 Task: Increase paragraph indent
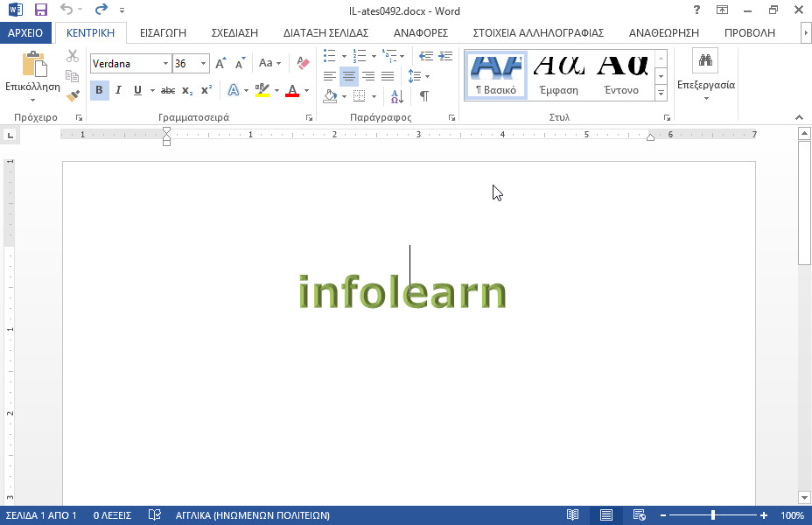(445, 56)
